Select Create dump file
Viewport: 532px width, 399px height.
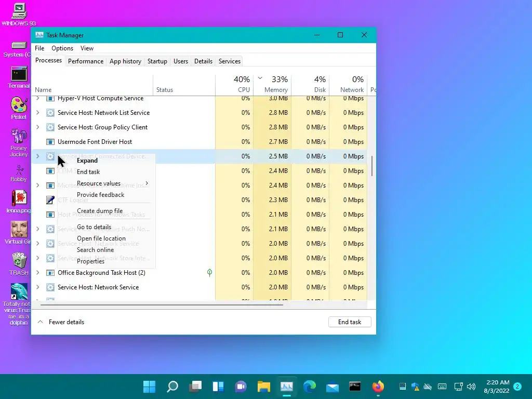click(100, 211)
